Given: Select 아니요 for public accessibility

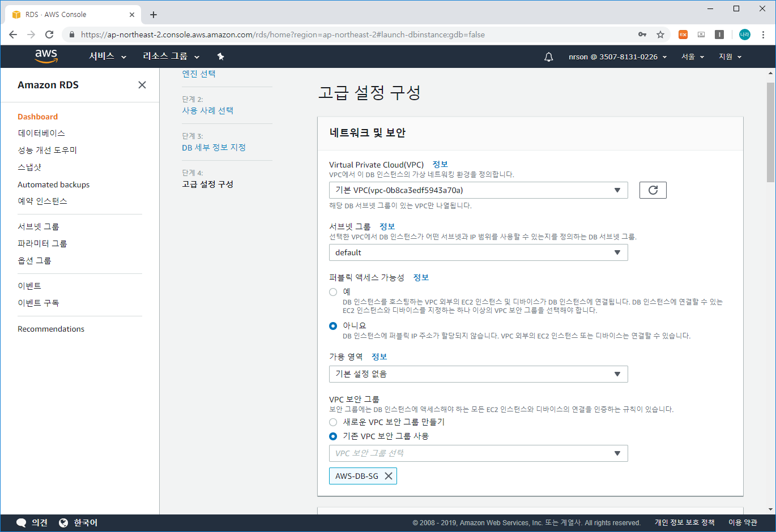Looking at the screenshot, I should tap(333, 326).
